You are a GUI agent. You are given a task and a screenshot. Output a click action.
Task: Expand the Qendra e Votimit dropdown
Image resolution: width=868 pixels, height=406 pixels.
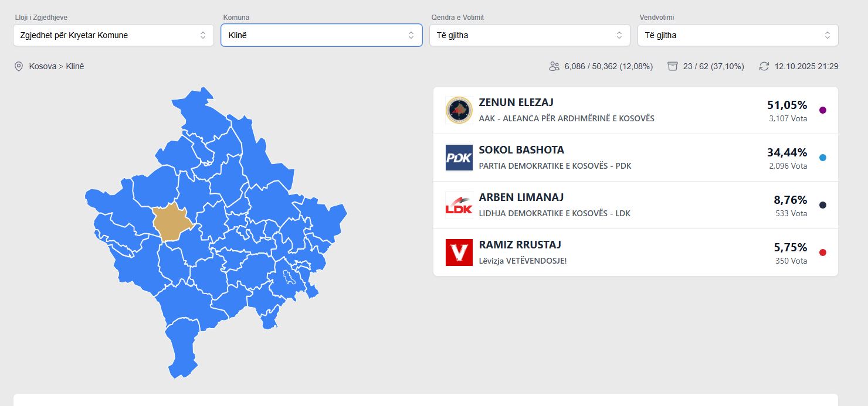point(530,35)
